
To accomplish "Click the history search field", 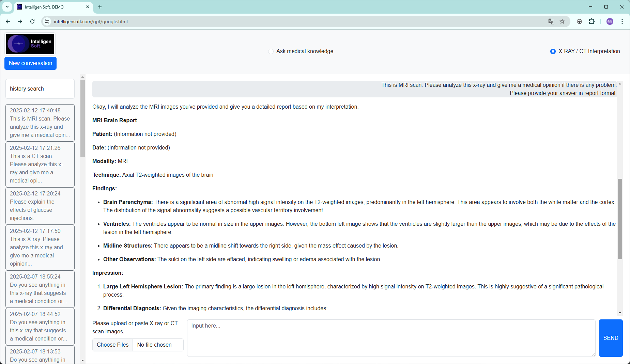I will 40,89.
